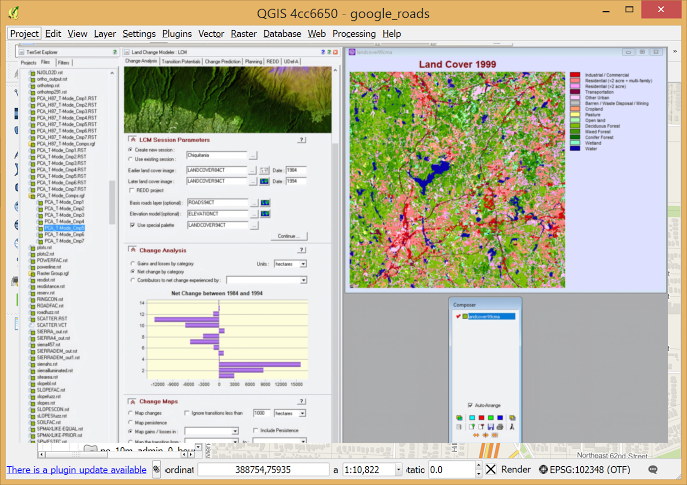The height and width of the screenshot is (485, 687).
Task: Browse for session name Chiquitania
Action: point(253,156)
